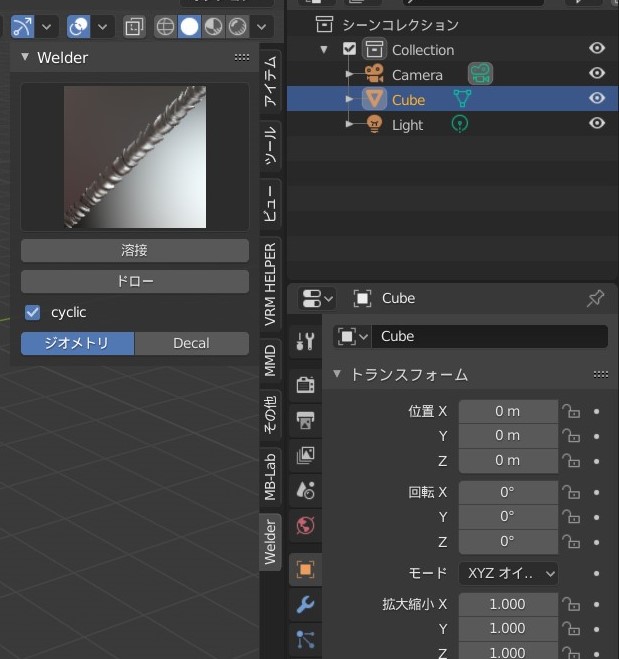Select the Welder sidebar tab
The height and width of the screenshot is (659, 619).
coord(270,542)
